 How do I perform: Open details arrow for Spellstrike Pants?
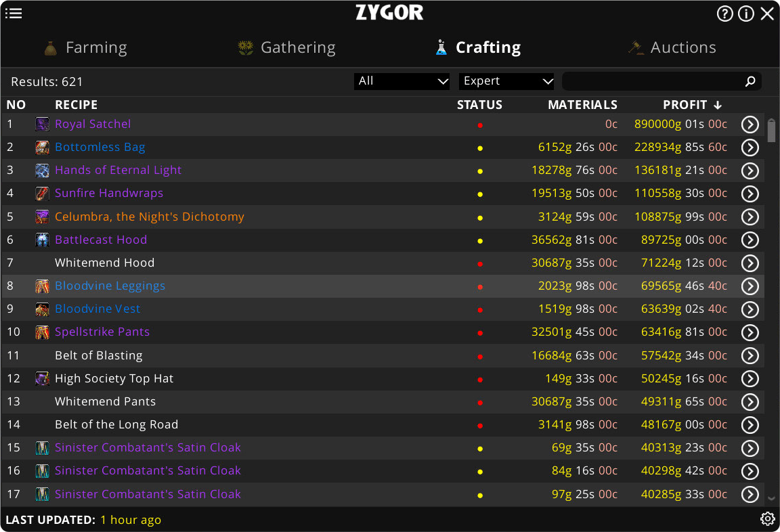(750, 332)
